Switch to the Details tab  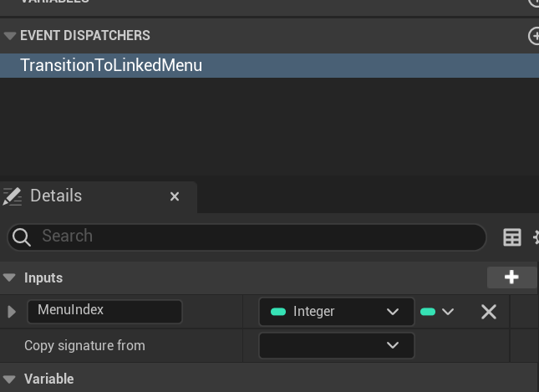[56, 196]
